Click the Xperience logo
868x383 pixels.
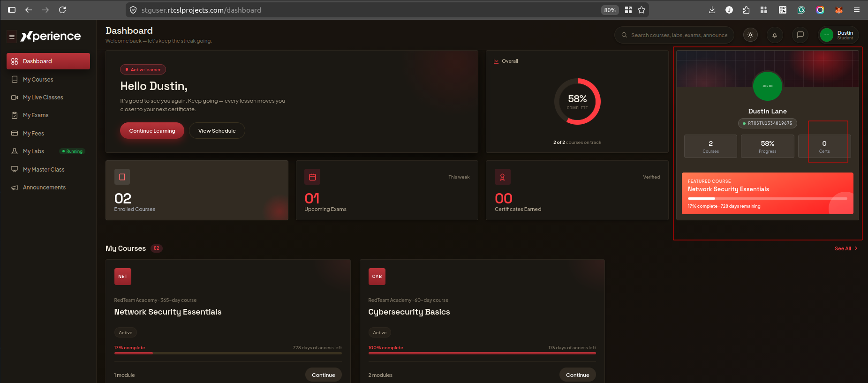[x=51, y=36]
